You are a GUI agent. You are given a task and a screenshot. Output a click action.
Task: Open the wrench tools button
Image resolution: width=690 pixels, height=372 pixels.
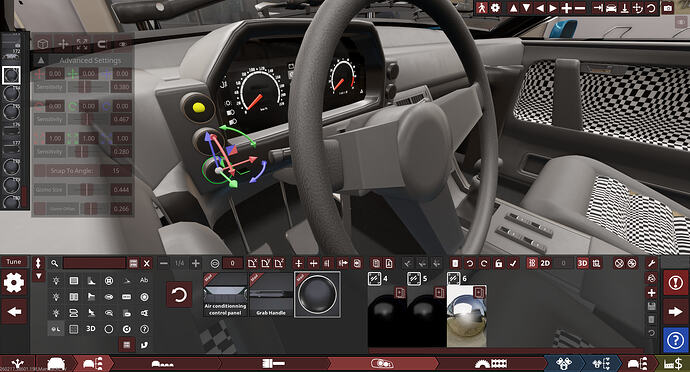(x=651, y=263)
